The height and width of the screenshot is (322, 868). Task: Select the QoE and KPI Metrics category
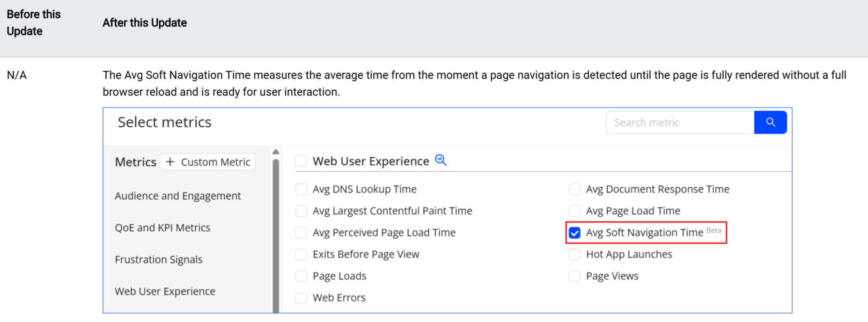click(x=162, y=227)
